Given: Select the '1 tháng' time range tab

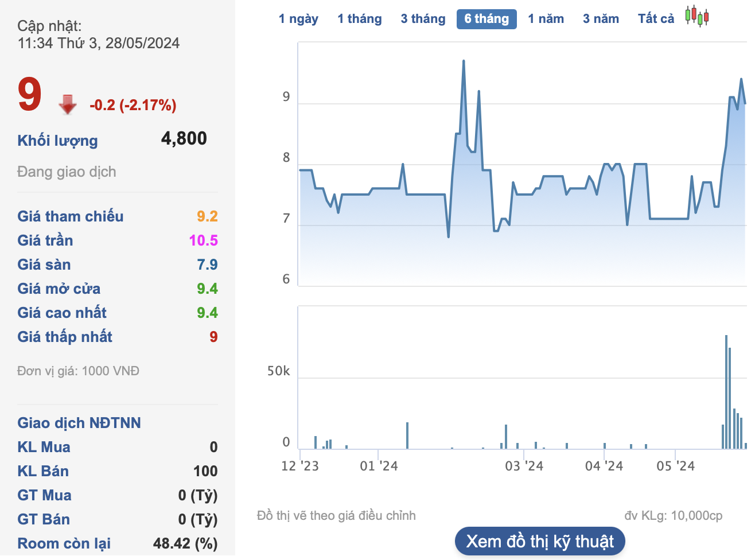Looking at the screenshot, I should 360,19.
